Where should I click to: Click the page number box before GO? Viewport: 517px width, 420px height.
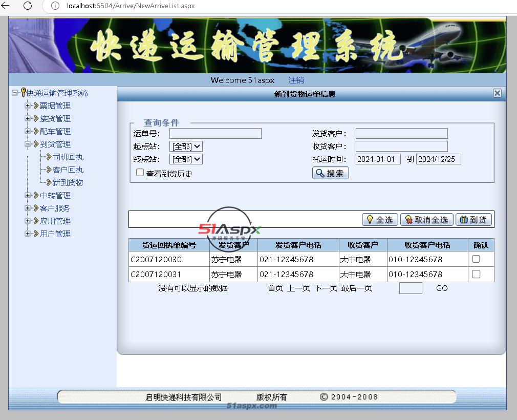411,288
